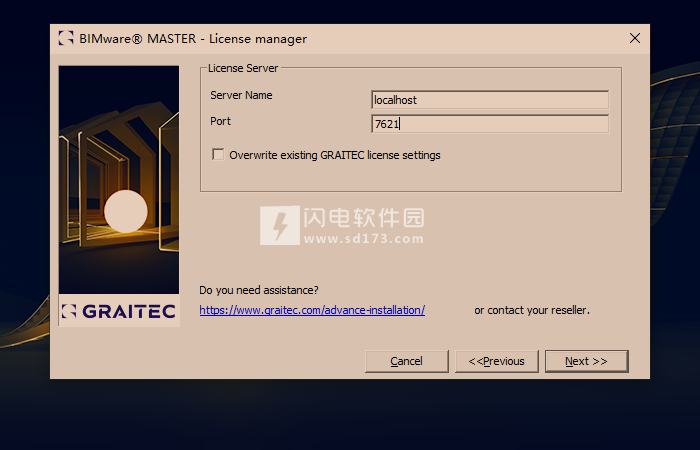Screen dimensions: 700x450
Task: Enable Overwrite existing GRAITEC license settings checkbox
Action: tap(218, 154)
